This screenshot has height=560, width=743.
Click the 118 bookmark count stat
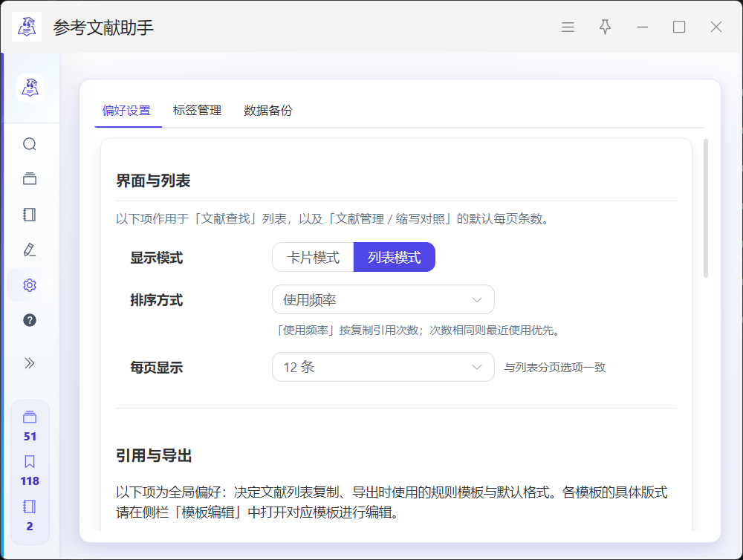(30, 472)
